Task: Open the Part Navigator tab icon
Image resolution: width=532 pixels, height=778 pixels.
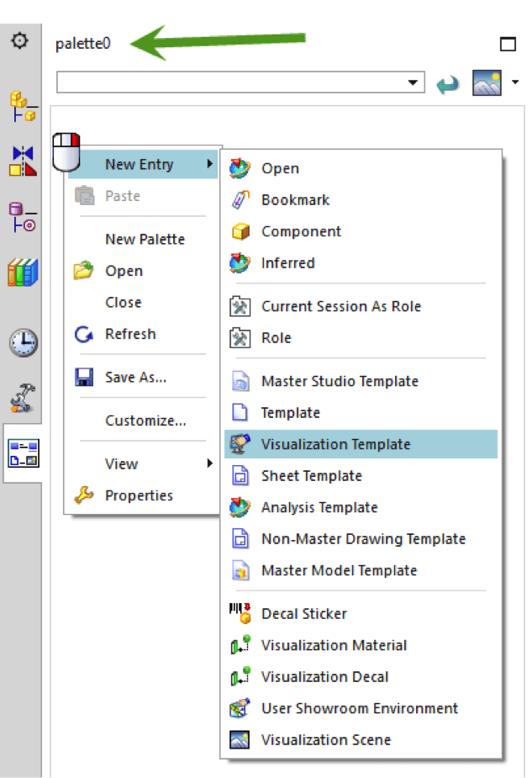Action: 23,217
